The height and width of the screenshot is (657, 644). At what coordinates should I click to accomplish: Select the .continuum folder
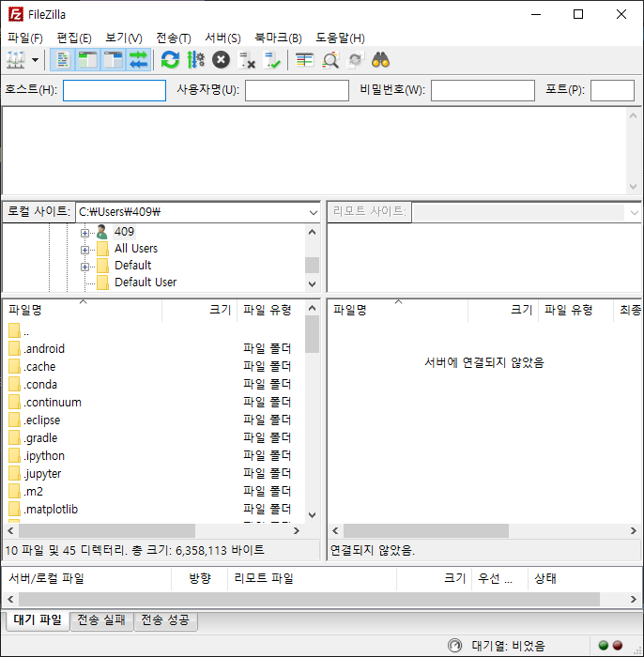pyautogui.click(x=45, y=403)
